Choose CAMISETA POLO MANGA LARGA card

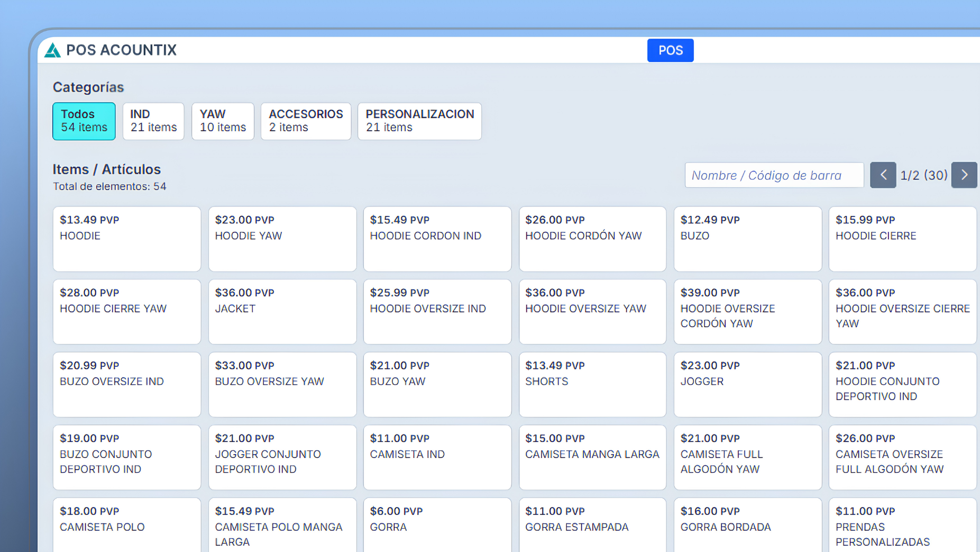point(282,525)
